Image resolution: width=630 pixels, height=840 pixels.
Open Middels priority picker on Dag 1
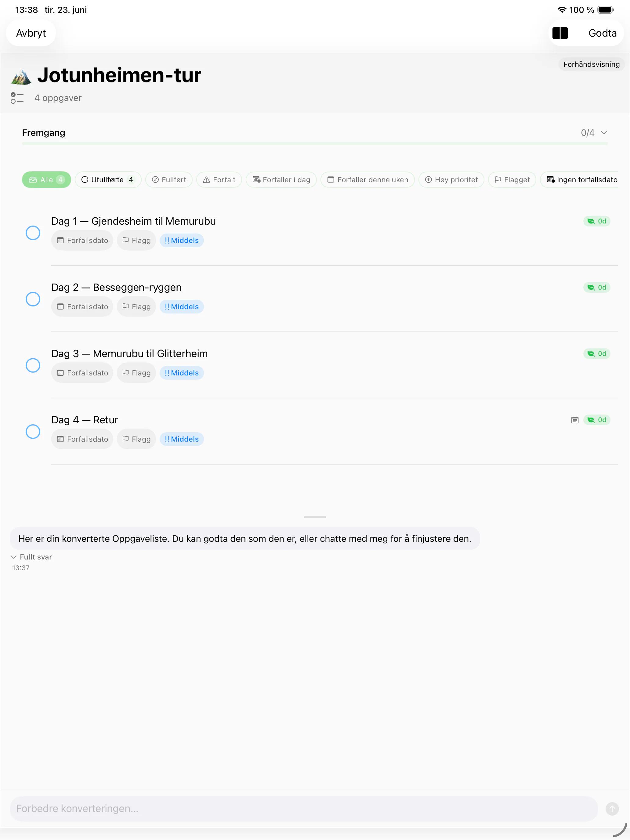coord(182,241)
